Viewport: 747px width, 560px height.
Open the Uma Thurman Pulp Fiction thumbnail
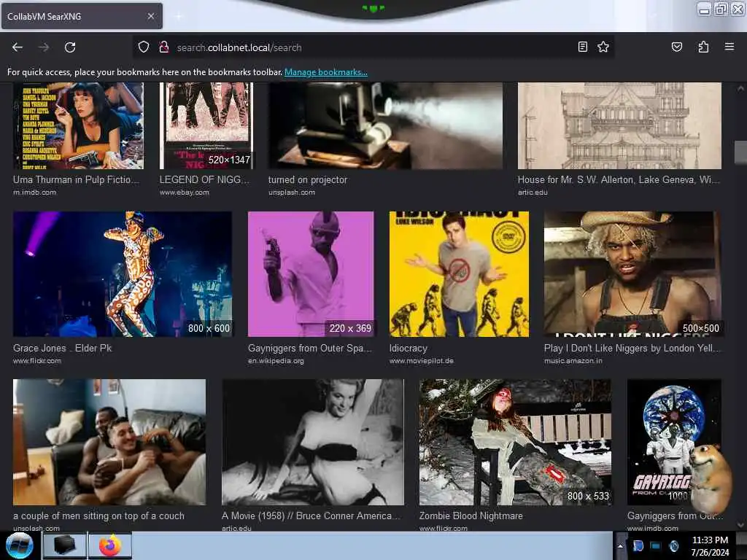[78, 125]
